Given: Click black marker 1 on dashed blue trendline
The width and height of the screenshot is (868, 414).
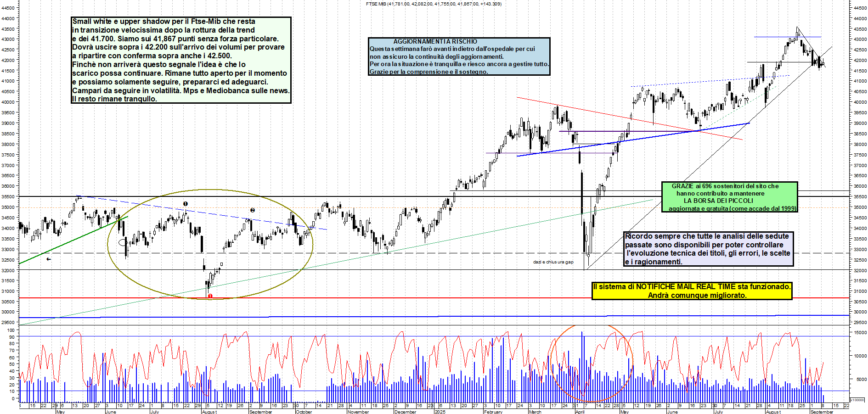Looking at the screenshot, I should 186,204.
